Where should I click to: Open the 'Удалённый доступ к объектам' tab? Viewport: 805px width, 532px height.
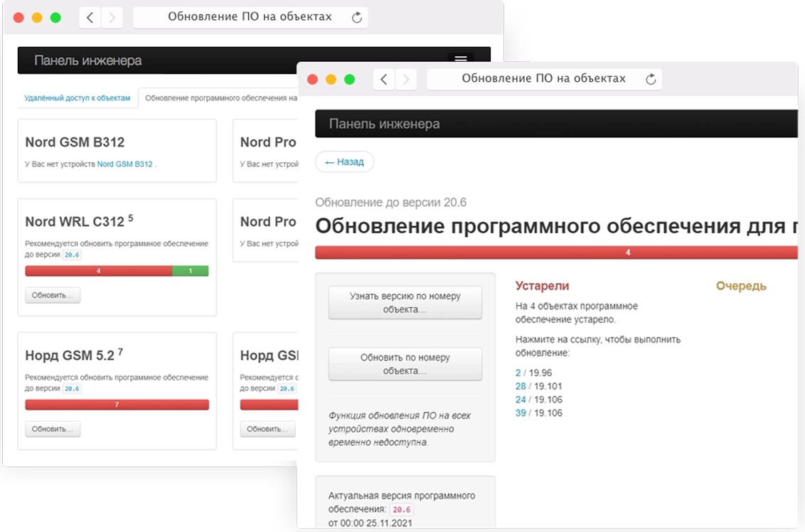tap(78, 98)
